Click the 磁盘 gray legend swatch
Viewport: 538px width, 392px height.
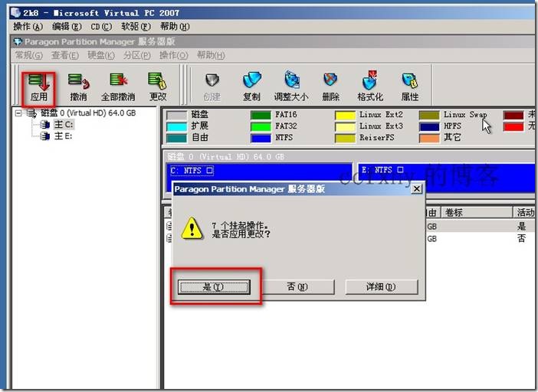(x=177, y=116)
